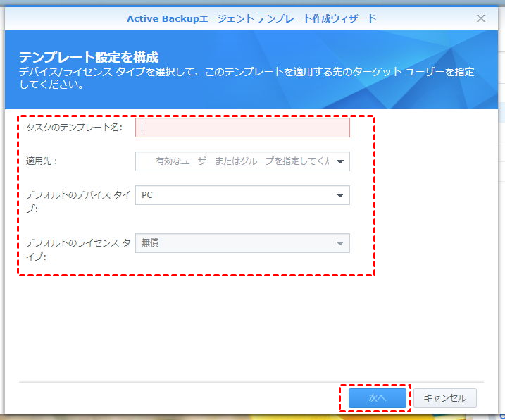Click the キャンセル button

(444, 397)
